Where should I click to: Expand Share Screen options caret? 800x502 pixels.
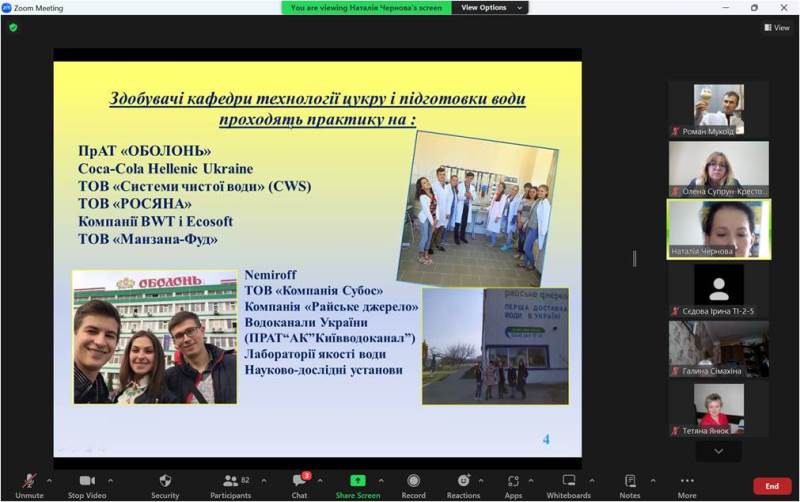point(381,481)
